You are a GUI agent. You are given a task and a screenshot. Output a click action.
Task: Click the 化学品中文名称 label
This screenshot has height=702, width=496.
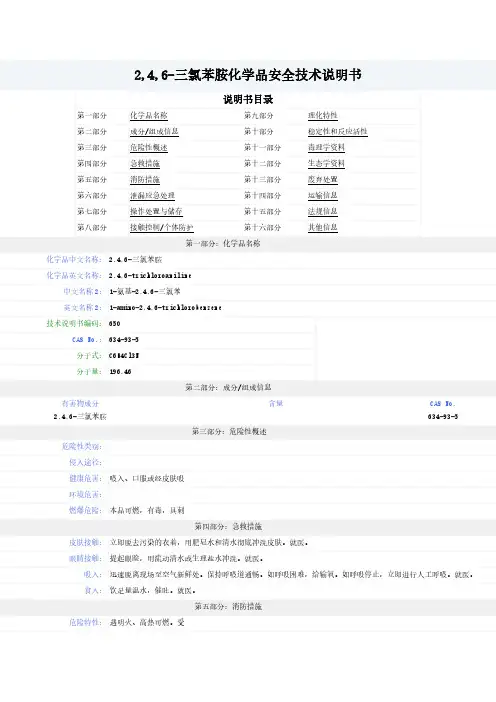[x=74, y=260]
